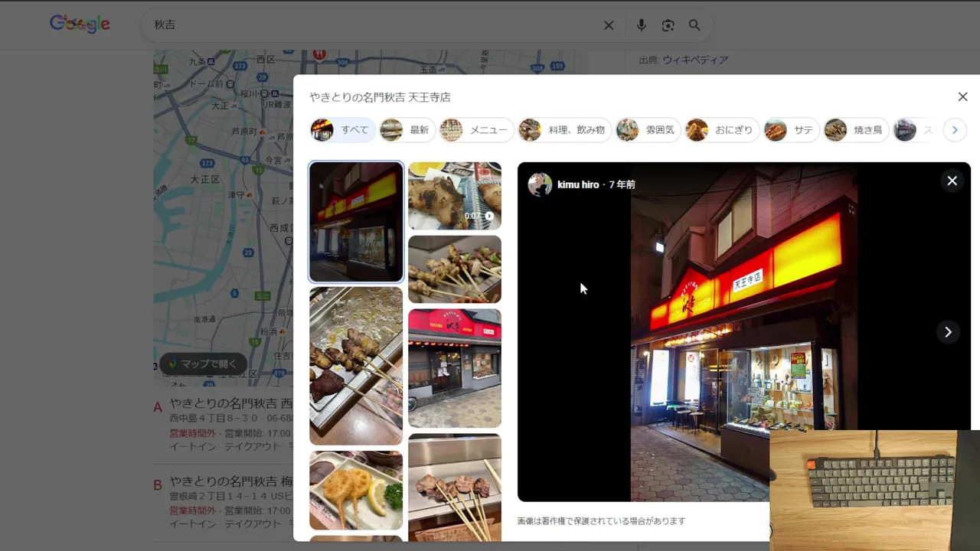Image resolution: width=980 pixels, height=551 pixels.
Task: Open the ウィキペディア source link
Action: click(695, 60)
